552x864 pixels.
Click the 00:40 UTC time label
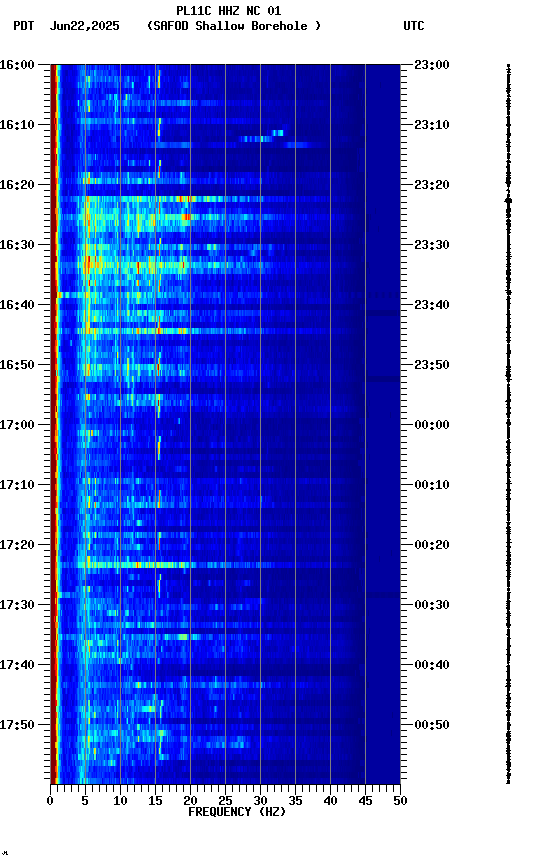(x=432, y=665)
